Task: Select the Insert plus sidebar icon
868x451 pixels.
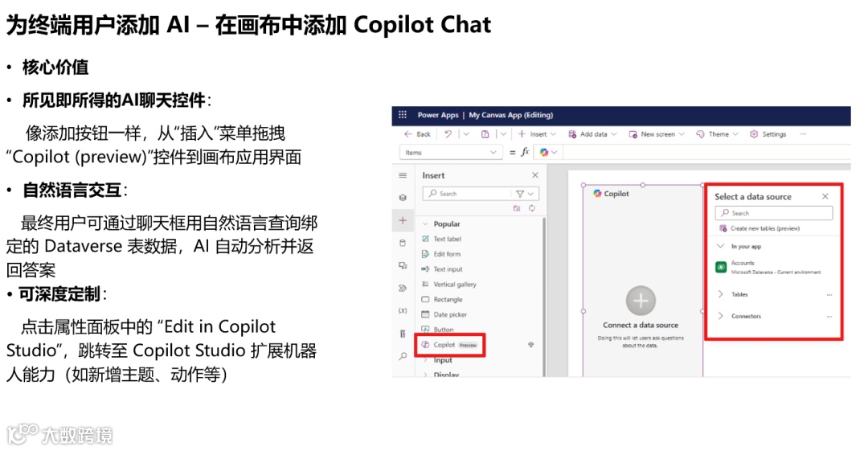Action: pyautogui.click(x=403, y=220)
